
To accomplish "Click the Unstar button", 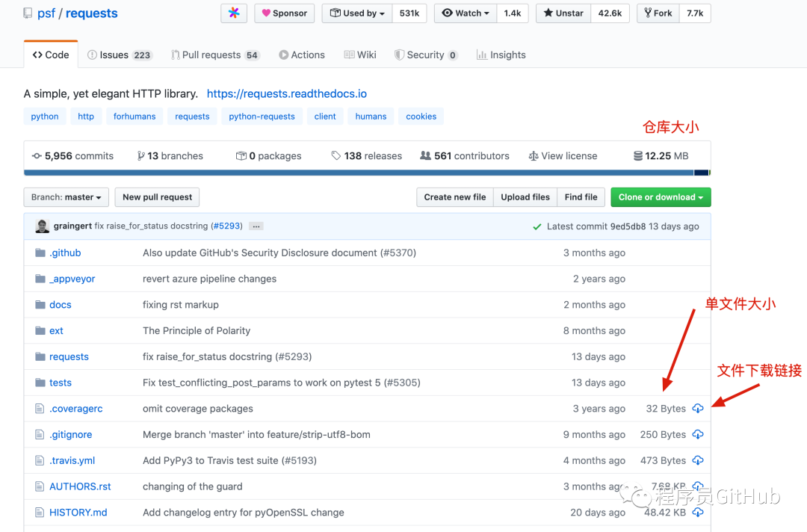I will tap(563, 13).
